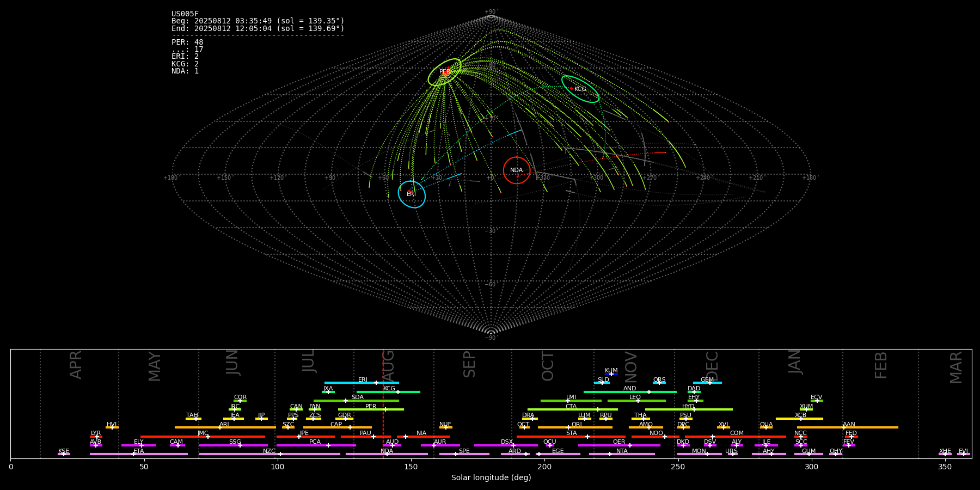Click the SDA shower bar in the timeline

coord(356,401)
